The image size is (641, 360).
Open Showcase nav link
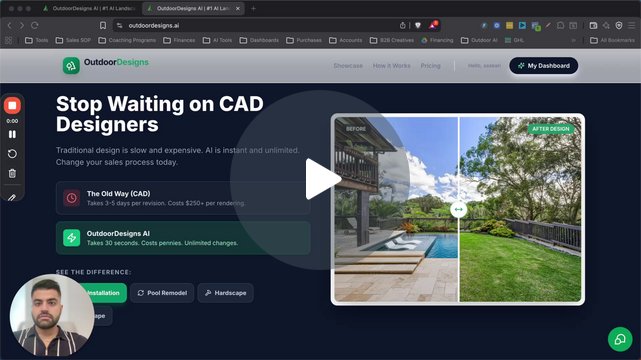(x=348, y=65)
